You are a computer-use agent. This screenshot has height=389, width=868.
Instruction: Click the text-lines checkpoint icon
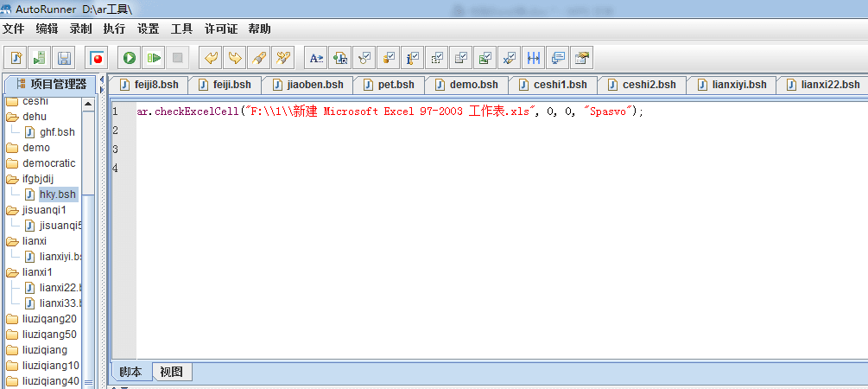[460, 58]
